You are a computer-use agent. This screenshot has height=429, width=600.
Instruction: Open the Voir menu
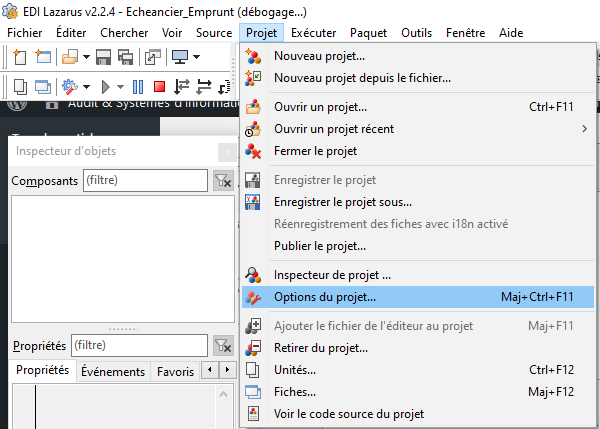172,33
